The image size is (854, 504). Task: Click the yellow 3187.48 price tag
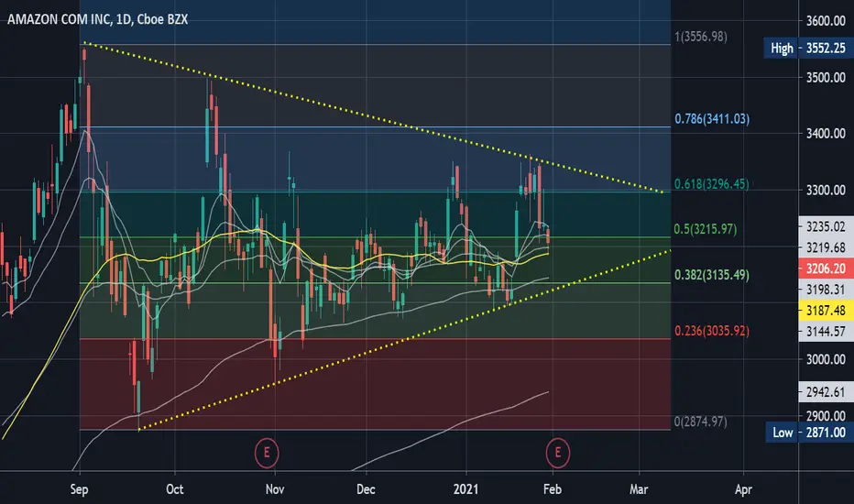tap(826, 310)
